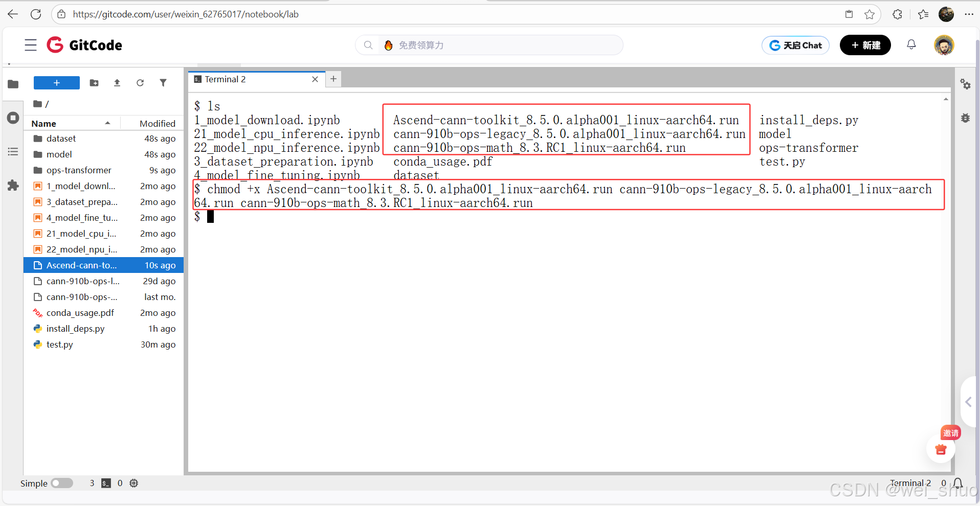Open the browser profile avatar
Viewport: 980px width, 506px height.
946,14
